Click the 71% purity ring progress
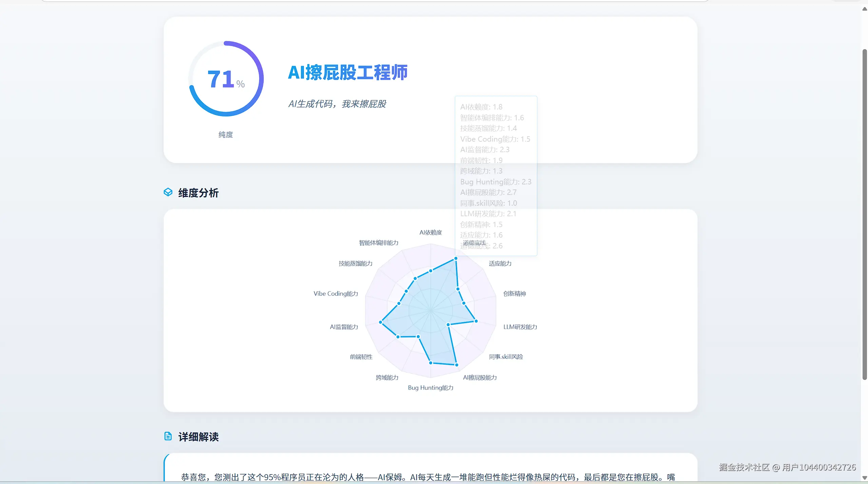868x484 pixels. tap(226, 79)
